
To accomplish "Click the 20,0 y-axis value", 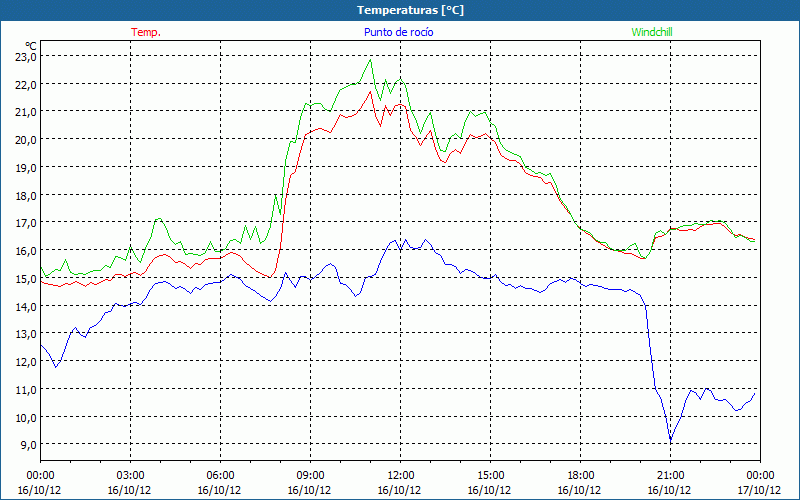I will 26,140.
